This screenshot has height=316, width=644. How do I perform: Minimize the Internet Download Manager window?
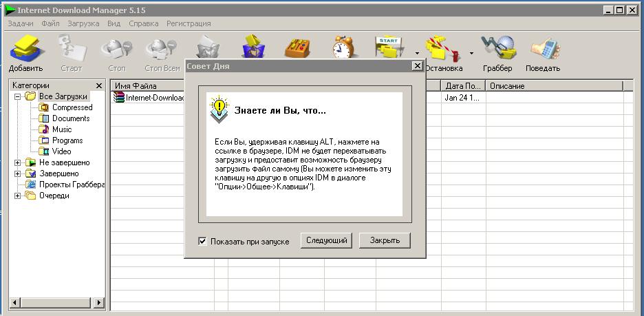click(x=608, y=10)
